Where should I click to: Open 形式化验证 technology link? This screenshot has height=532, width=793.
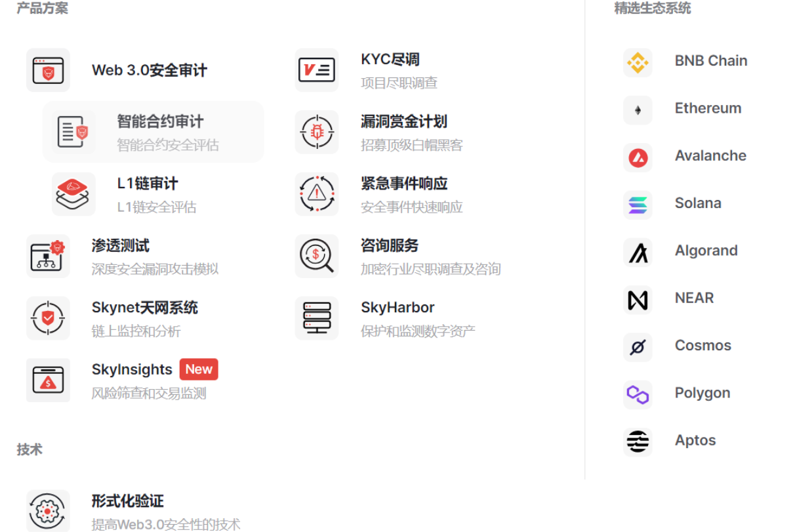128,501
